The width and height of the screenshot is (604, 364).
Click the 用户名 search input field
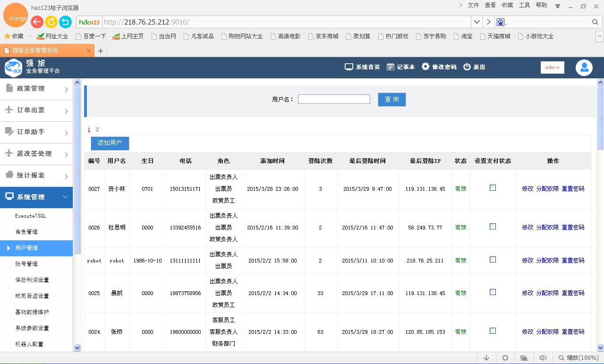[334, 99]
